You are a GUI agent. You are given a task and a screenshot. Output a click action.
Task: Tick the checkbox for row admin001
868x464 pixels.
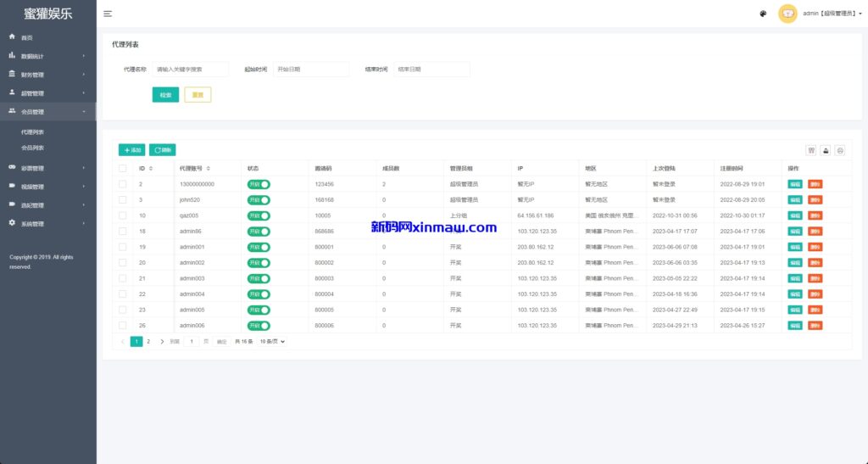tap(123, 247)
